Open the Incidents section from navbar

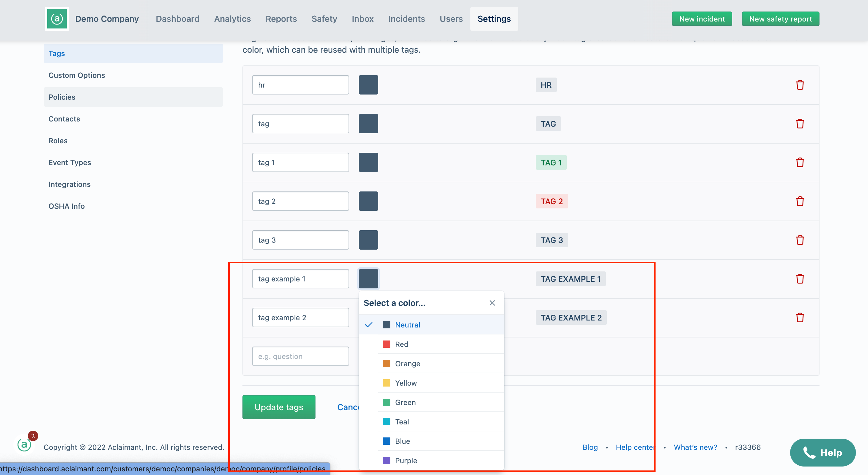[x=406, y=18]
